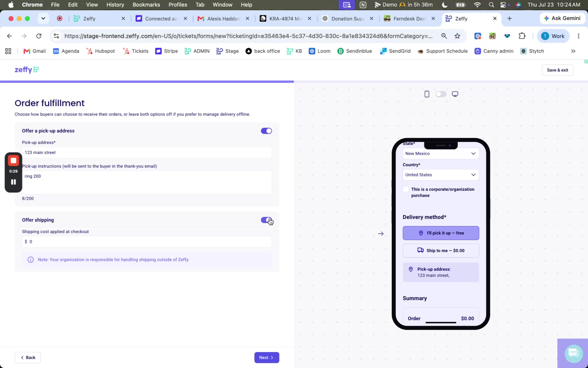Open Spotlight search in menu bar
This screenshot has width=588, height=368.
click(491, 5)
